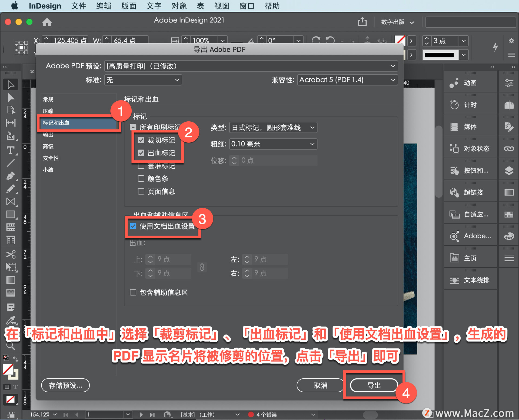519x420 pixels.
Task: Open the 编辑 menu
Action: (x=104, y=6)
